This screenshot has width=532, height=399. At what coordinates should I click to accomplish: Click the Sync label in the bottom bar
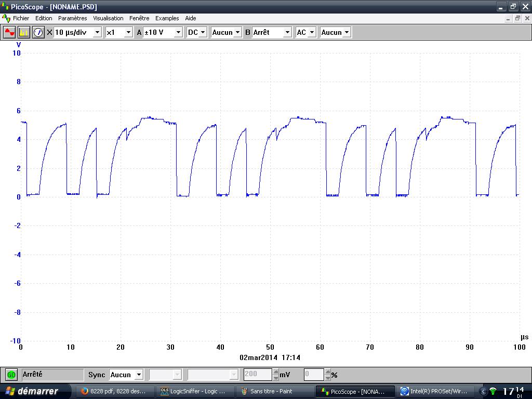click(96, 375)
